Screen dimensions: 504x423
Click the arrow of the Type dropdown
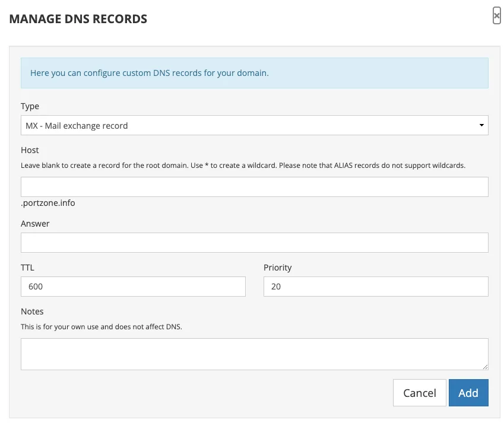(x=481, y=126)
